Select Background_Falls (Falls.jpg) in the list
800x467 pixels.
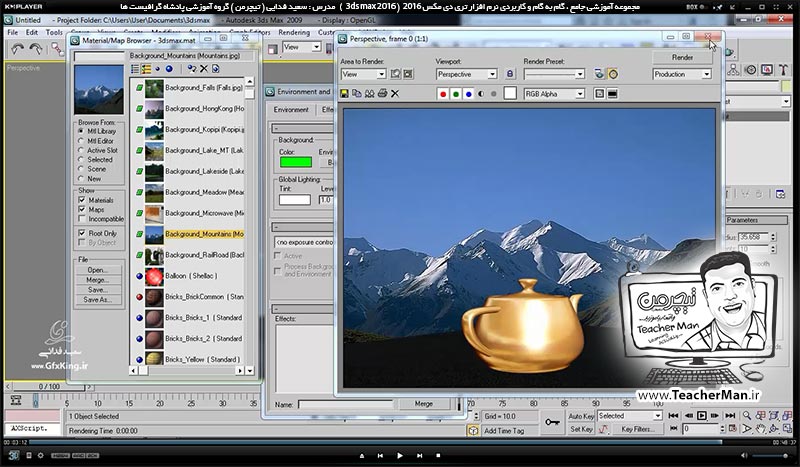pyautogui.click(x=189, y=88)
